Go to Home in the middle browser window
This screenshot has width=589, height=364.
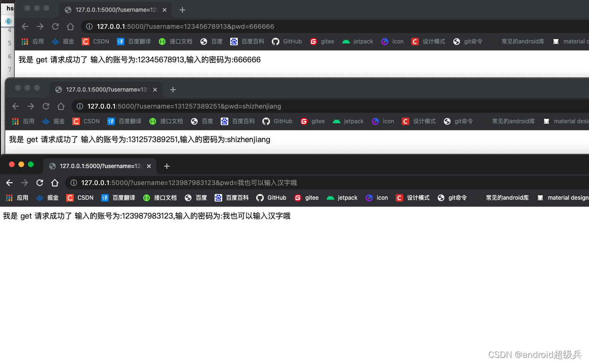61,106
